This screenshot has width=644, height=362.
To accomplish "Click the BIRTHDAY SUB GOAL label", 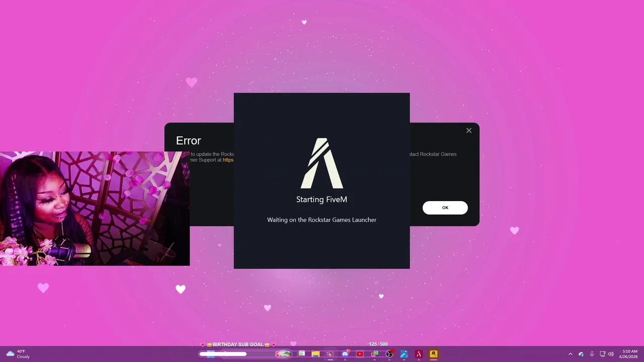I will (x=238, y=344).
